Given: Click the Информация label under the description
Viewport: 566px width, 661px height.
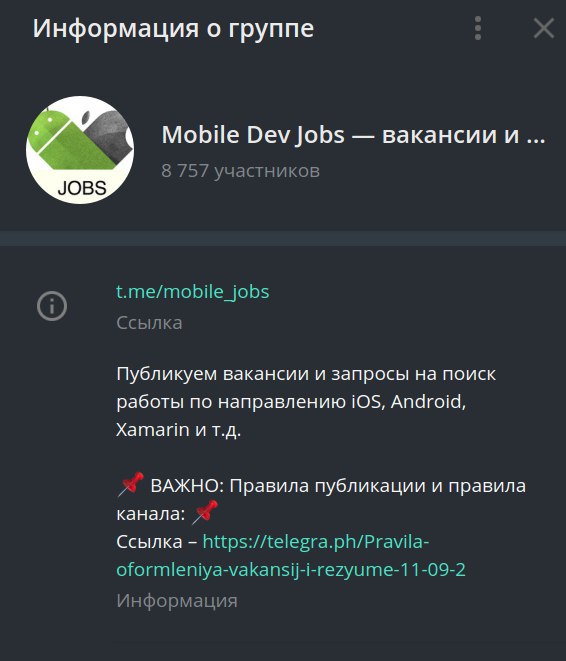Looking at the screenshot, I should [x=177, y=601].
